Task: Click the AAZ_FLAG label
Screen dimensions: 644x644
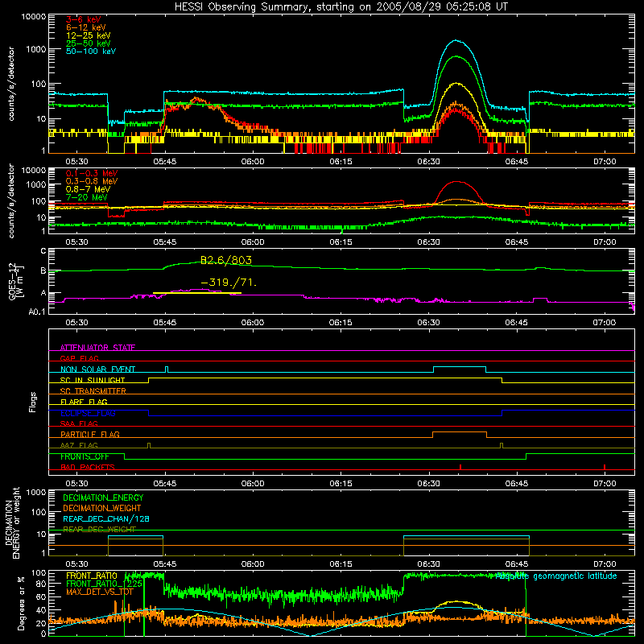Action: (x=79, y=445)
